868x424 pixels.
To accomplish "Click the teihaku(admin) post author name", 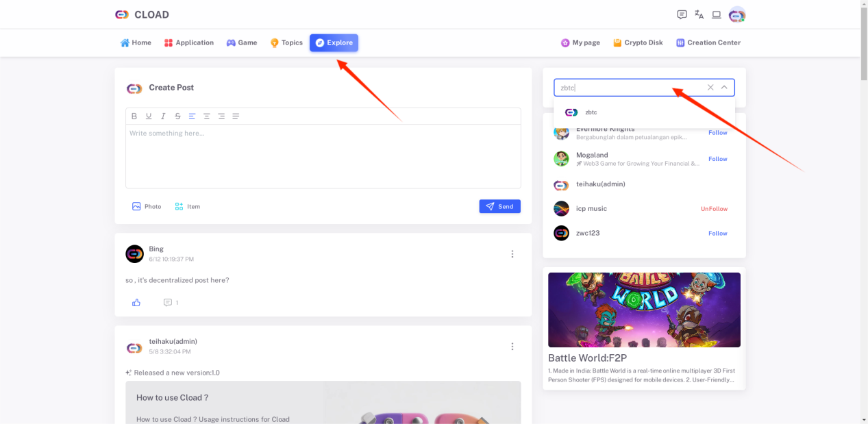I will tap(173, 341).
